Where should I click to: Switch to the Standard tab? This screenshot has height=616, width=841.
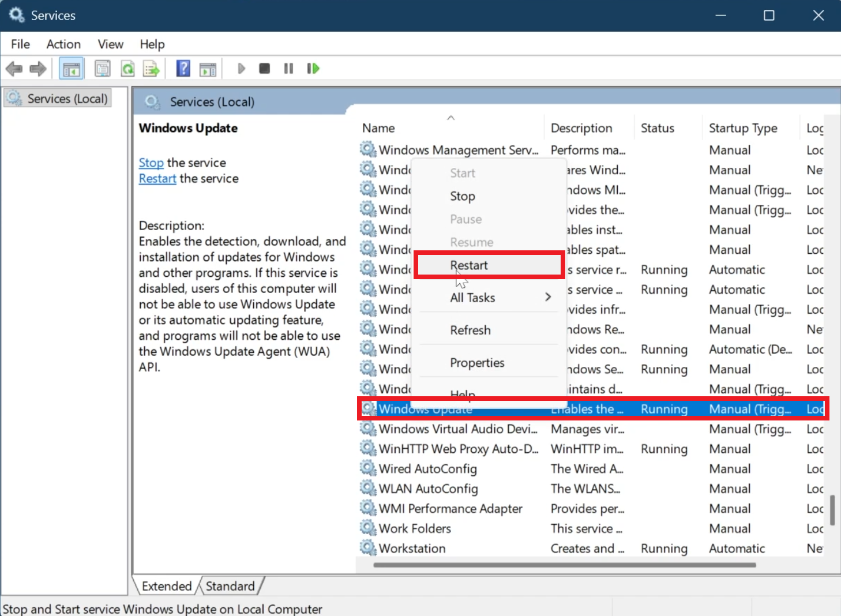coord(230,585)
